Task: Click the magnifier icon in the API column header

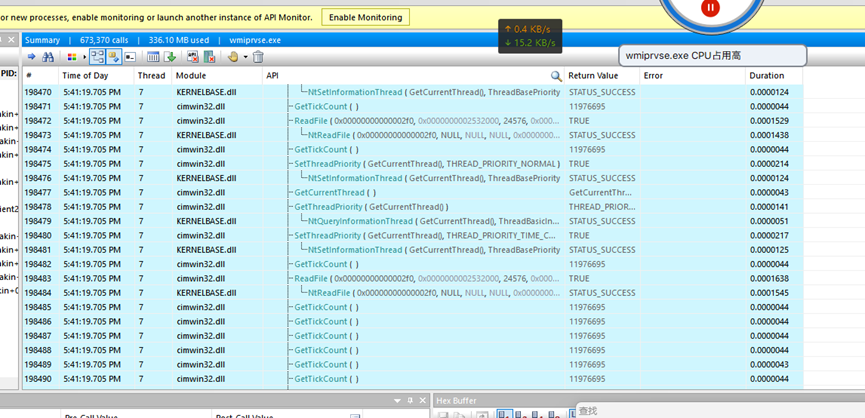Action: click(556, 76)
